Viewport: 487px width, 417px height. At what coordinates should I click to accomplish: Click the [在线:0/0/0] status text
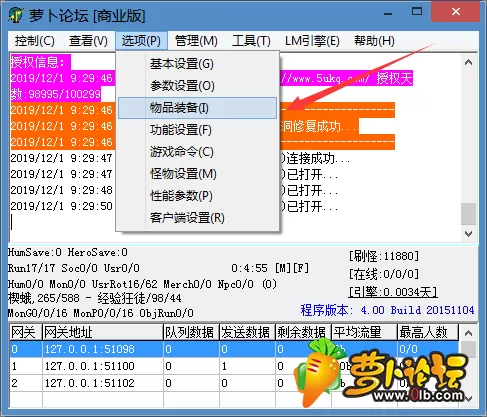(x=384, y=274)
